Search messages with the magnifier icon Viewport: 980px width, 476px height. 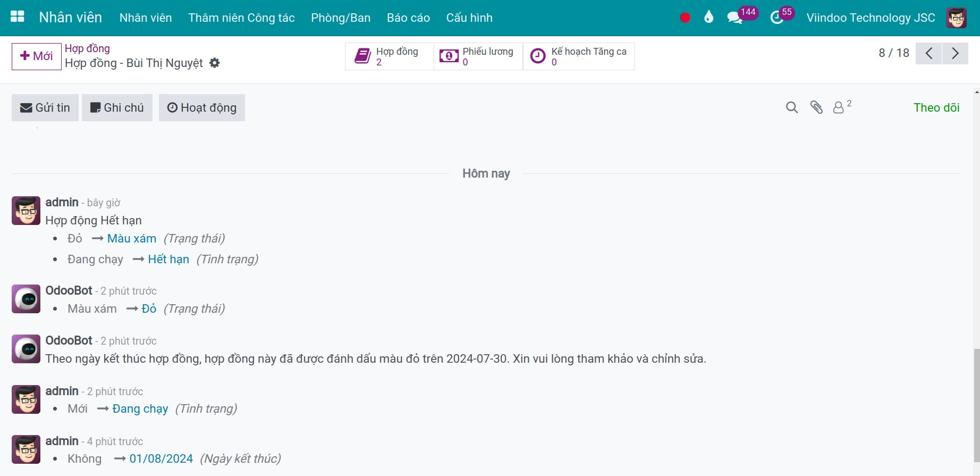792,107
